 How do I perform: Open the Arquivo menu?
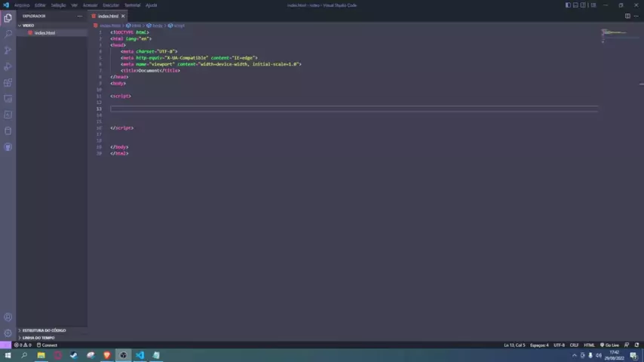(22, 5)
